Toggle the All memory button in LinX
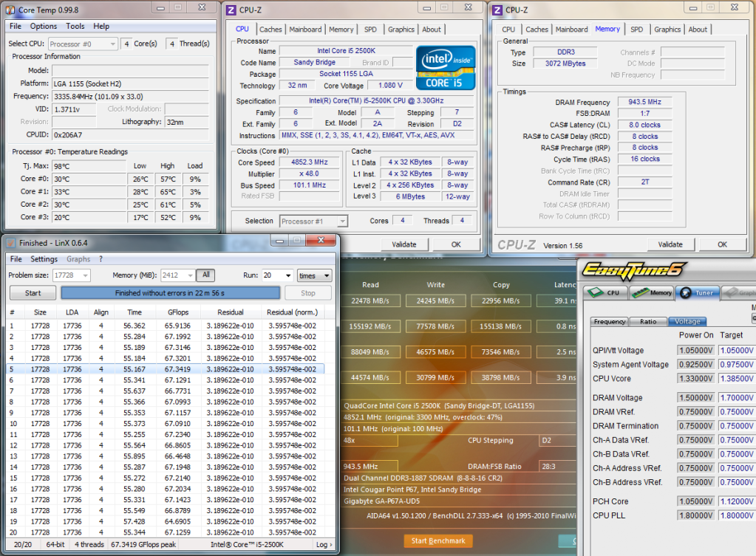This screenshot has width=756, height=556. (206, 275)
